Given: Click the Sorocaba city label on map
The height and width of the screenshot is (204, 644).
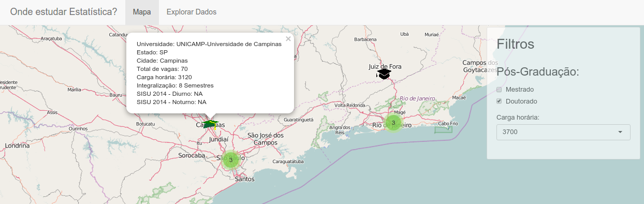Looking at the screenshot, I should click(x=192, y=155).
